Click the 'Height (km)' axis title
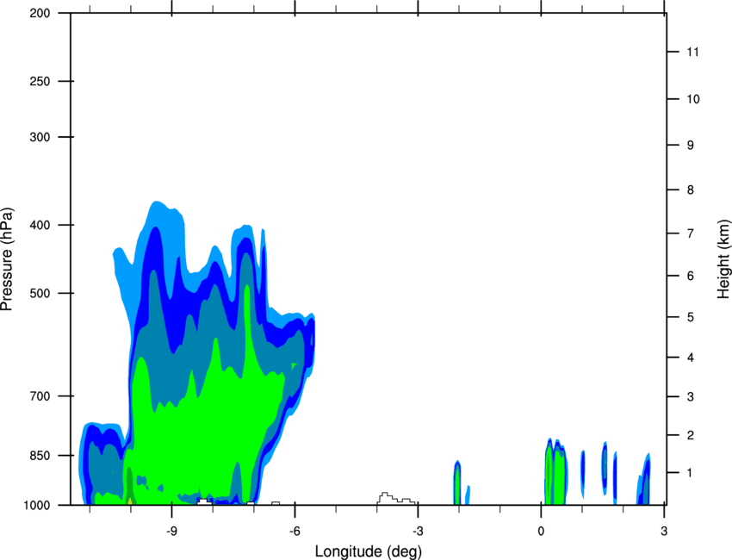The height and width of the screenshot is (560, 732). pyautogui.click(x=723, y=258)
